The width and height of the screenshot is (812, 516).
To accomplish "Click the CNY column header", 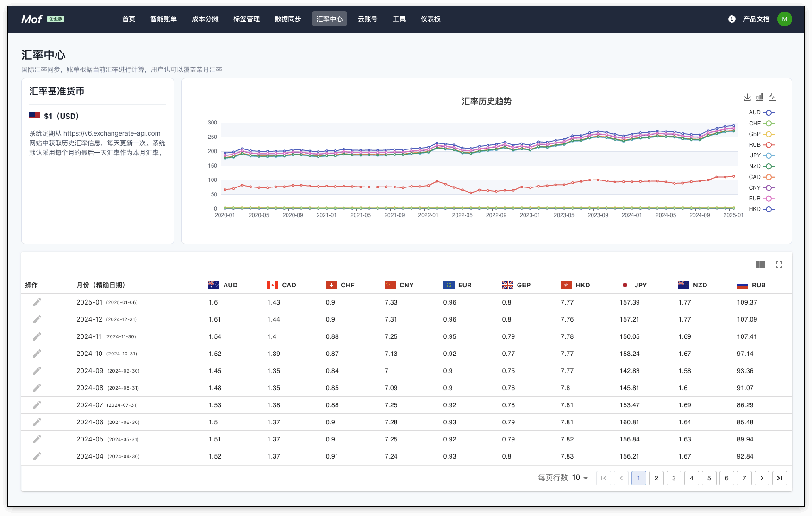I will 399,285.
